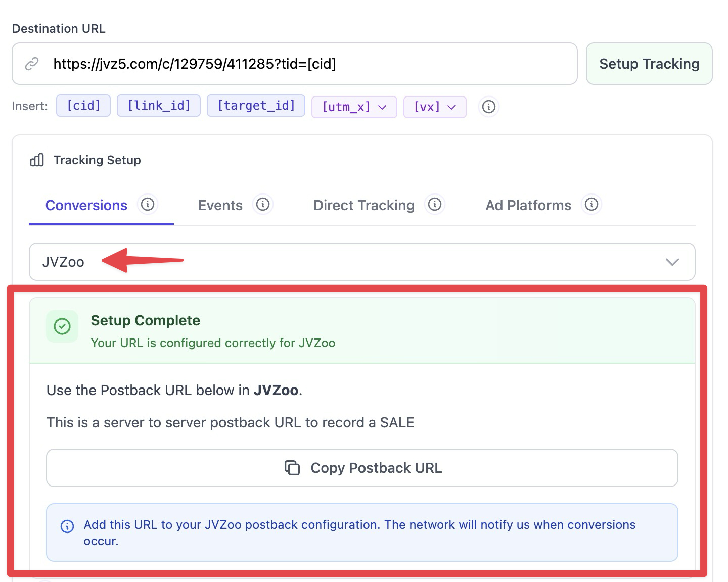Click the 'server to server postback URL' line
Image resolution: width=728 pixels, height=582 pixels.
(x=230, y=422)
